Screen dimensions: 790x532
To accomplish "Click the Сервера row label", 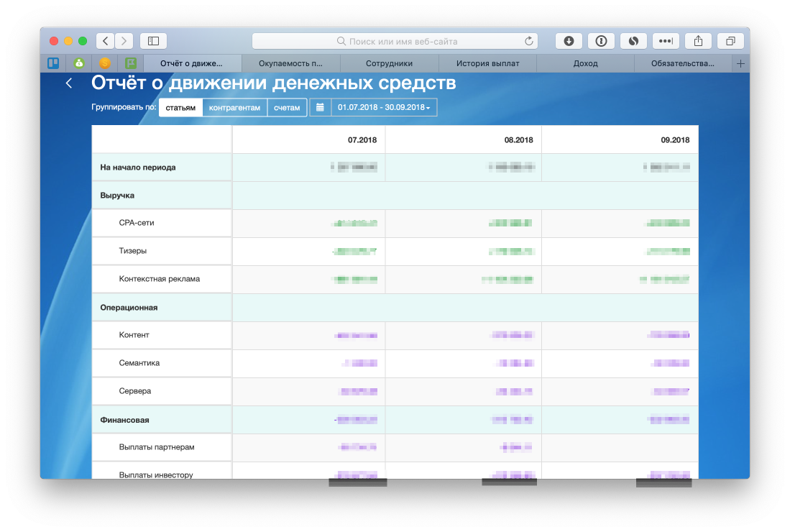I will [x=135, y=391].
